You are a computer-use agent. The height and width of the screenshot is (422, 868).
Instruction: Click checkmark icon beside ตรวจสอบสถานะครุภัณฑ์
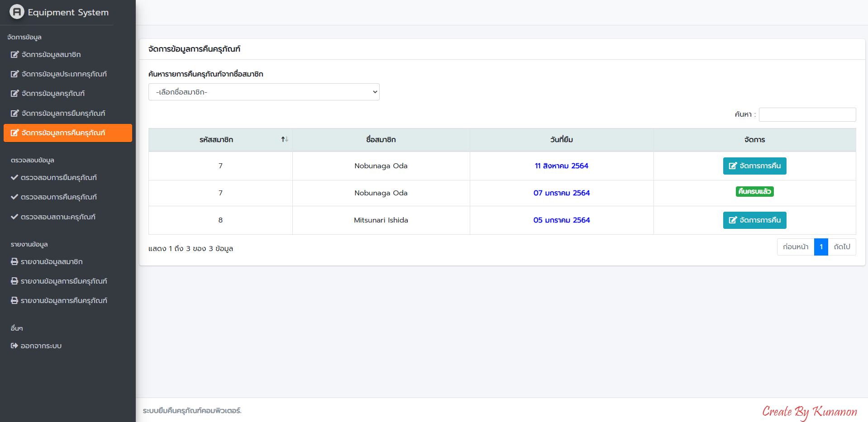click(x=14, y=217)
